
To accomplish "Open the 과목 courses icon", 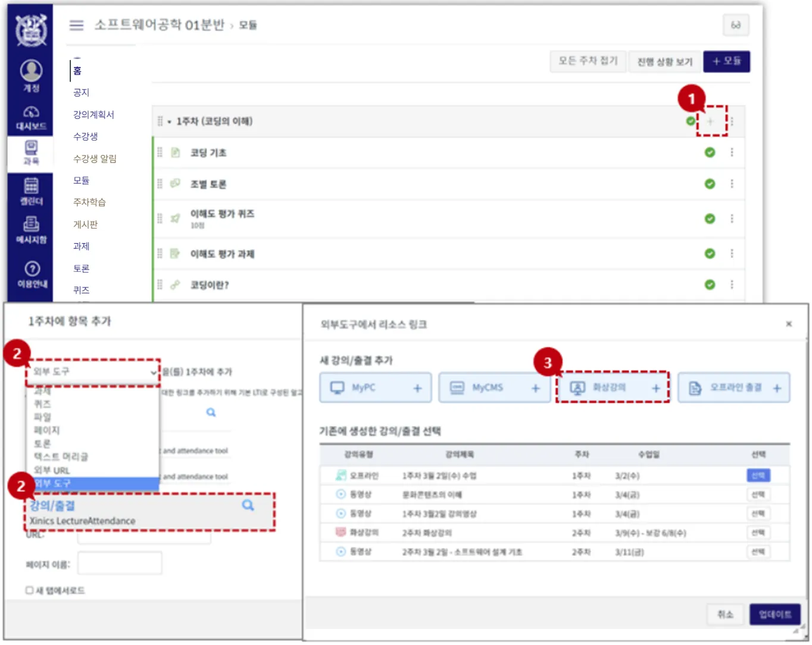I will [31, 152].
